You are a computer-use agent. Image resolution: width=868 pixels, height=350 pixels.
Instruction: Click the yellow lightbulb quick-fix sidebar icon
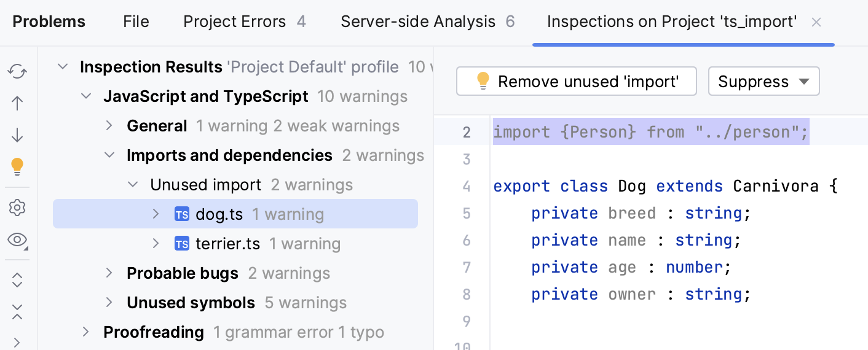(x=17, y=166)
